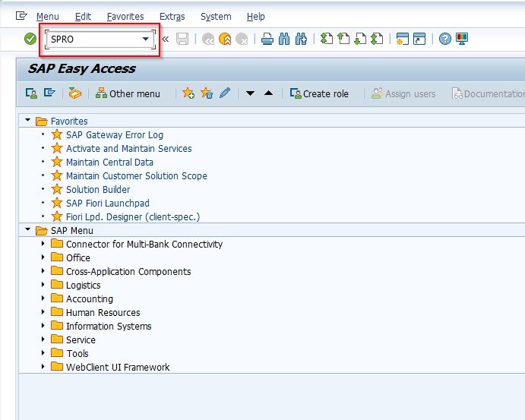
Task: Click the Print icon
Action: coord(267,39)
